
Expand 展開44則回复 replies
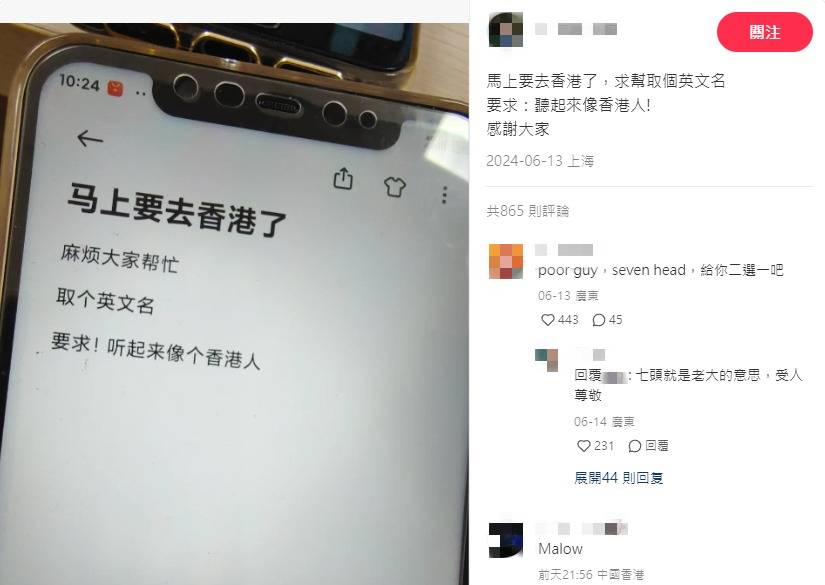[618, 478]
